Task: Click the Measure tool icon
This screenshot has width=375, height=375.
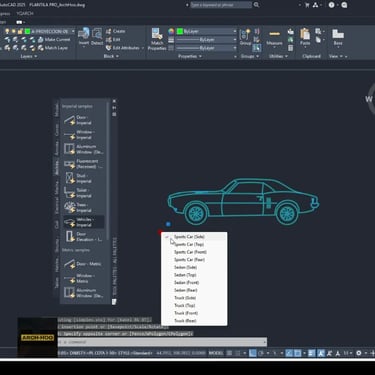Action: tap(274, 34)
